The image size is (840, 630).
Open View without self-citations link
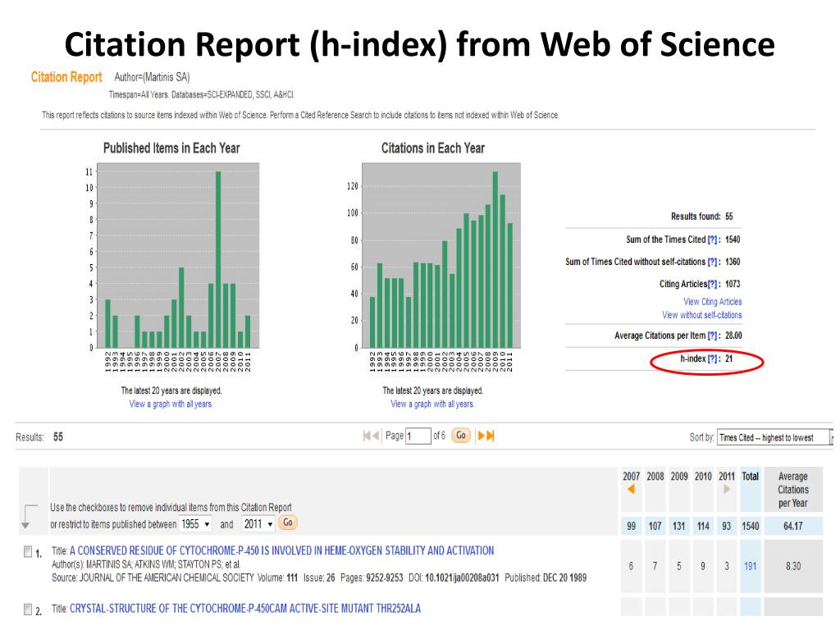coord(702,315)
